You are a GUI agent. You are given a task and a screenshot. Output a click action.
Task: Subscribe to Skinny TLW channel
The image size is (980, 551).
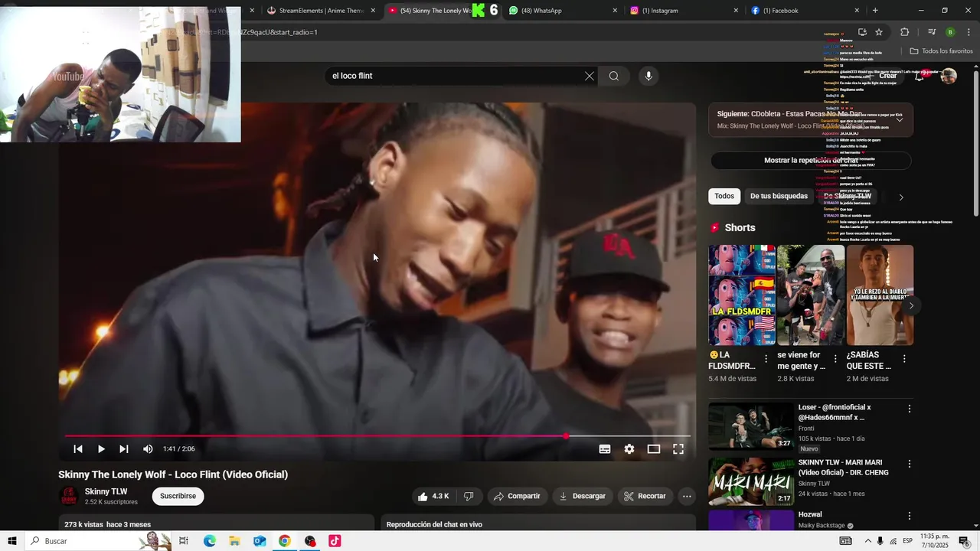pos(178,496)
